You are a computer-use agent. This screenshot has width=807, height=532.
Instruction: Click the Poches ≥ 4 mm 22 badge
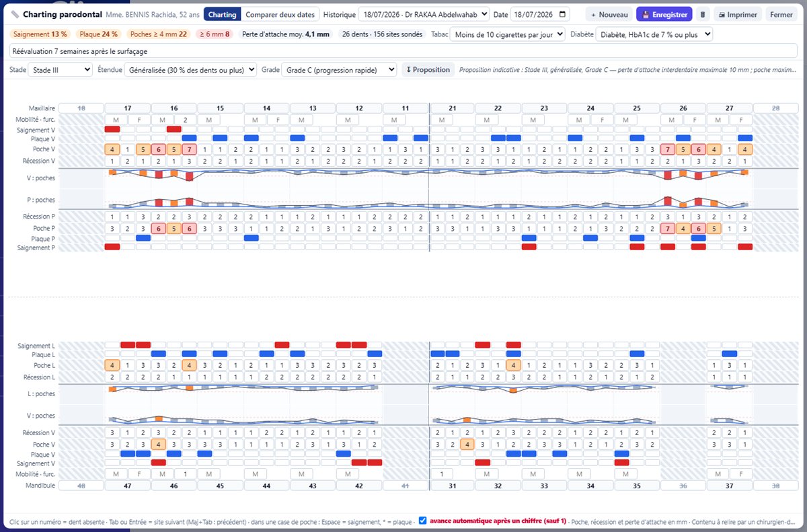[159, 34]
